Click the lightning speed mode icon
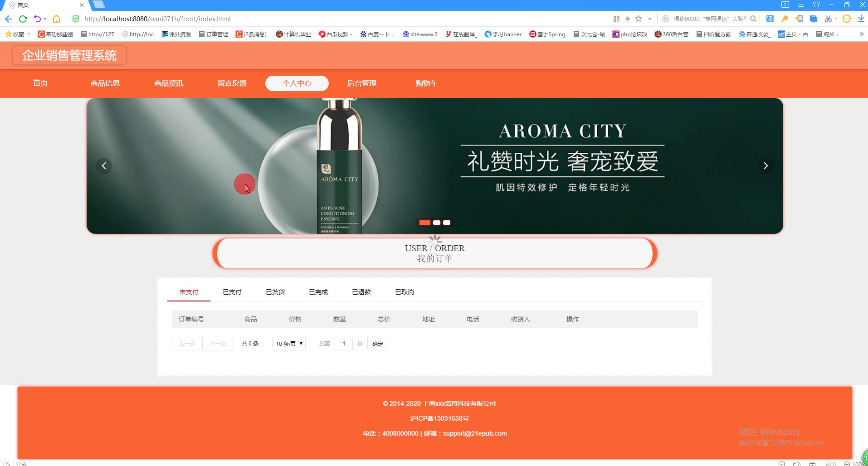 point(628,19)
